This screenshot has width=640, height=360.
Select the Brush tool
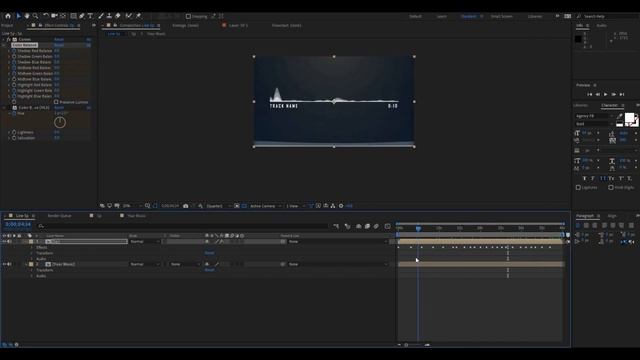(x=101, y=16)
